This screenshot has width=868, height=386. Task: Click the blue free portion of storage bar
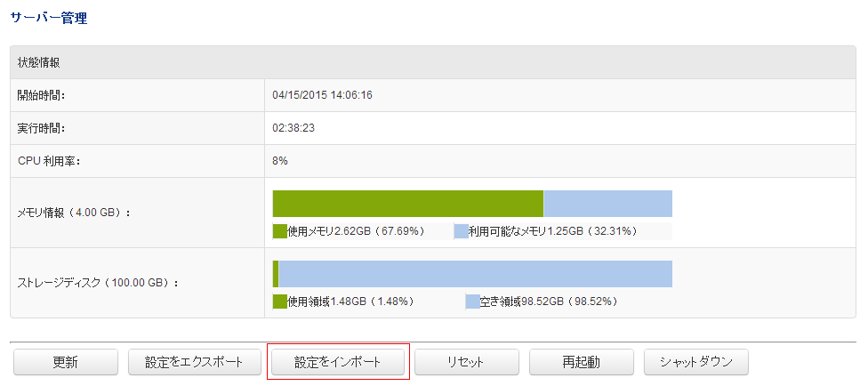tap(475, 274)
